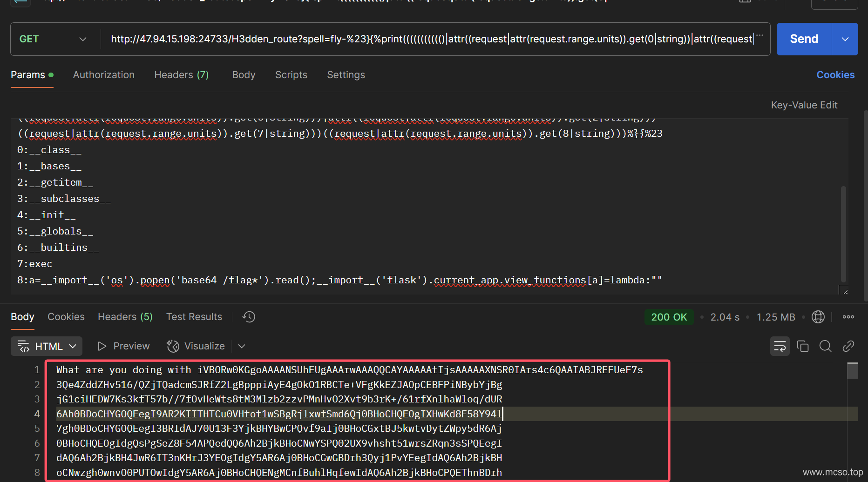Open the request Body tab

click(244, 75)
